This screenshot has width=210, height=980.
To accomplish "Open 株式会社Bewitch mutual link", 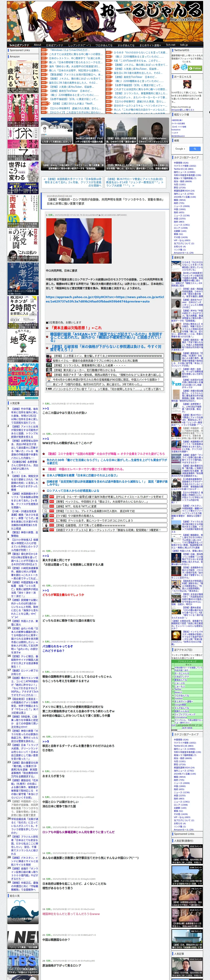I will pos(178,136).
